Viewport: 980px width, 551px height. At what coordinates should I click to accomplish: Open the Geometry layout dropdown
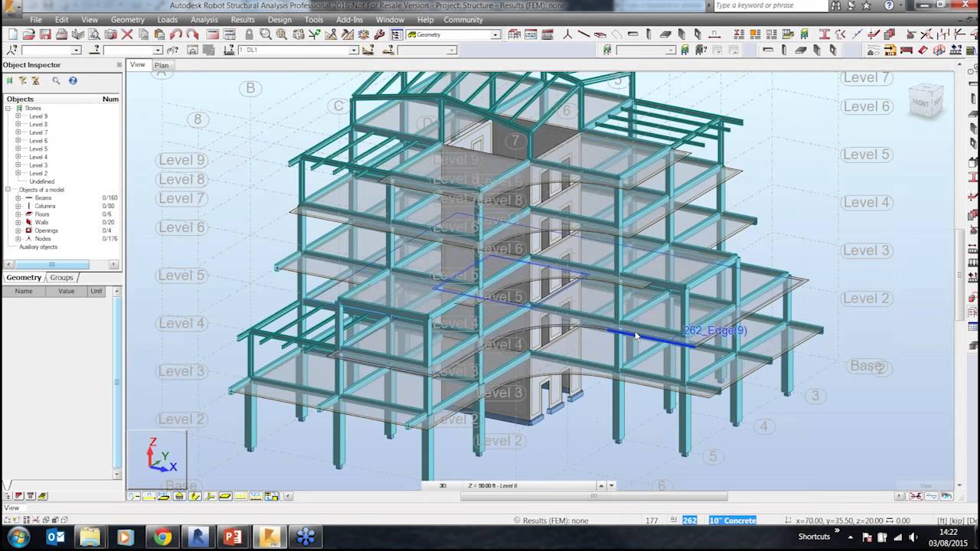coord(495,34)
